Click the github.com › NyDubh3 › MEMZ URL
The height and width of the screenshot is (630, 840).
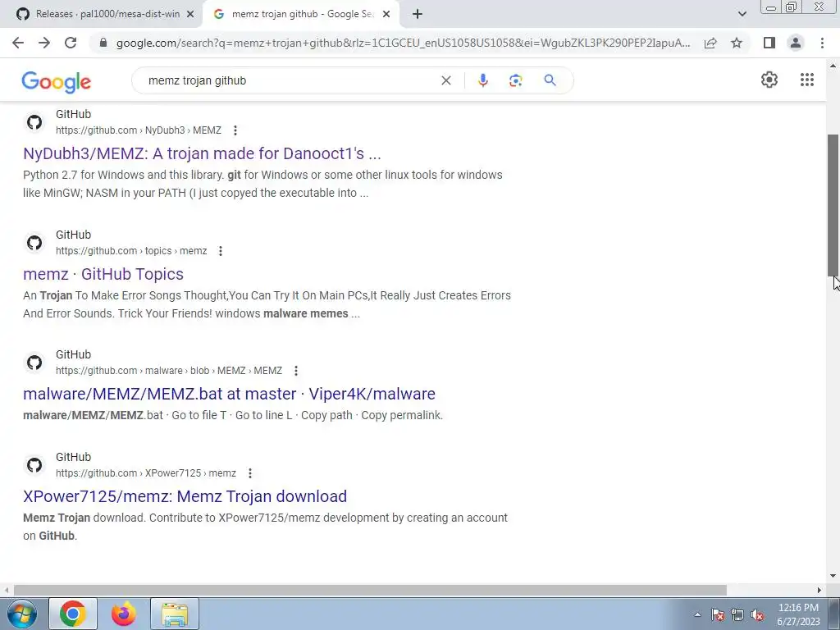click(x=138, y=130)
